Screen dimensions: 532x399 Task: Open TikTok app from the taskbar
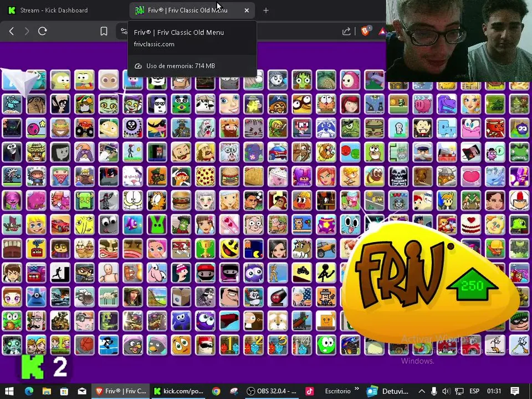(x=309, y=391)
